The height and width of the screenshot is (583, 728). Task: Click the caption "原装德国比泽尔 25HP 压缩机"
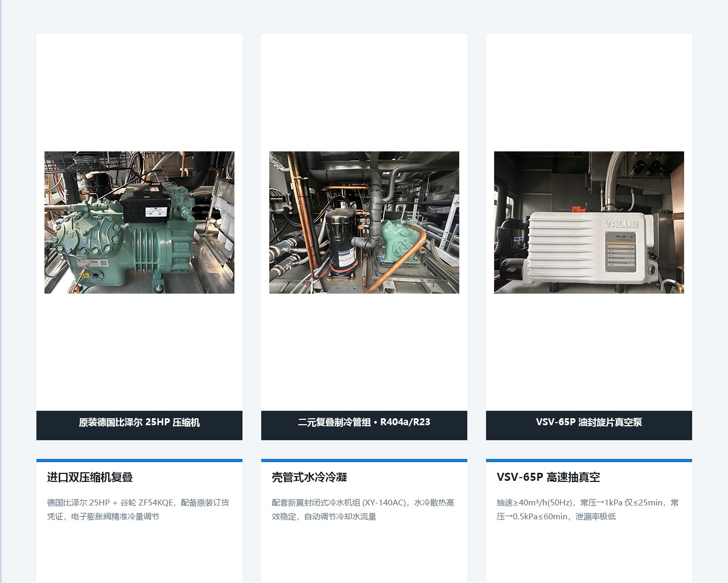click(139, 423)
